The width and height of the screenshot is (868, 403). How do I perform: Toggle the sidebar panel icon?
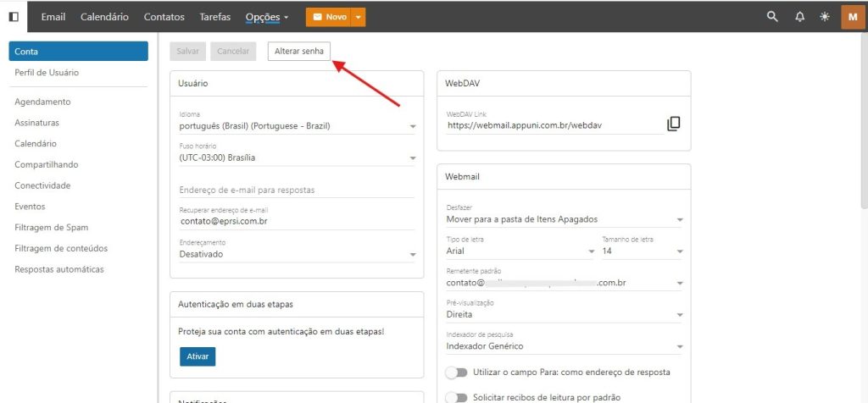14,17
